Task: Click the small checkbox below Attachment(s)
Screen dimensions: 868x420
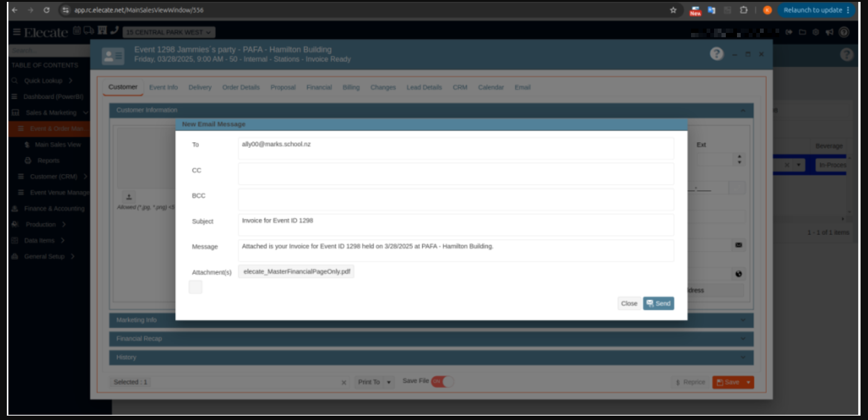Action: [x=195, y=287]
